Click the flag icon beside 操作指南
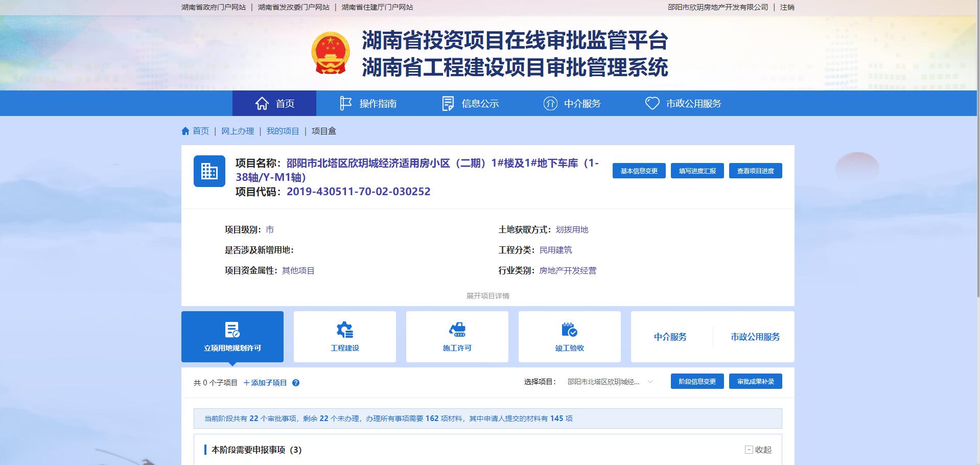This screenshot has height=465, width=980. point(346,103)
